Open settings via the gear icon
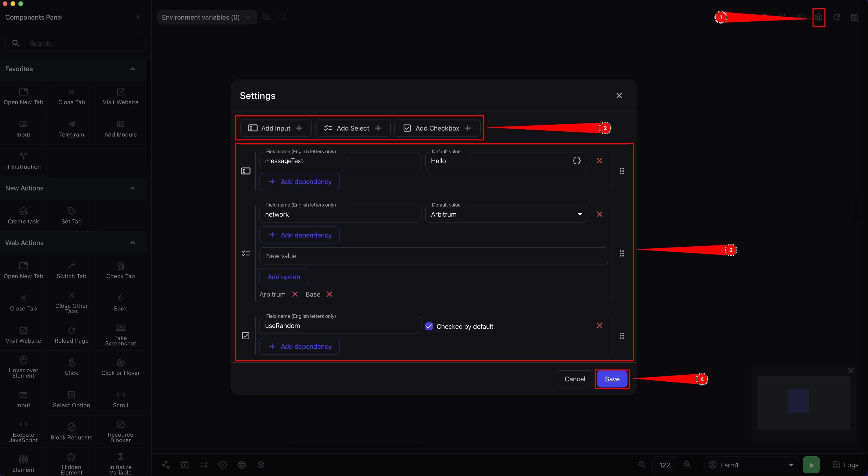 click(x=818, y=17)
